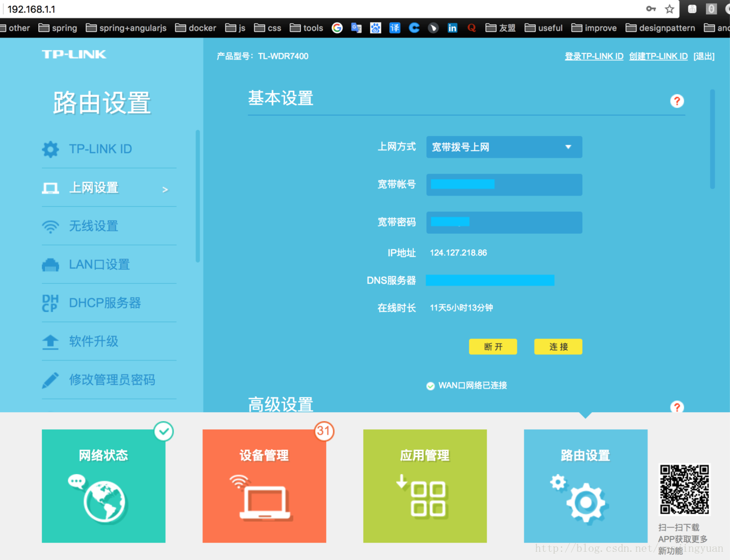Open help icon next to 基本设置
Image resolution: width=730 pixels, height=560 pixels.
tap(677, 101)
